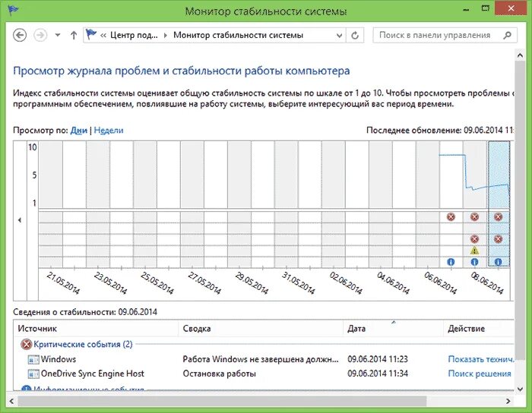Shift chart earlier with left arrow
The width and height of the screenshot is (532, 413).
point(20,220)
